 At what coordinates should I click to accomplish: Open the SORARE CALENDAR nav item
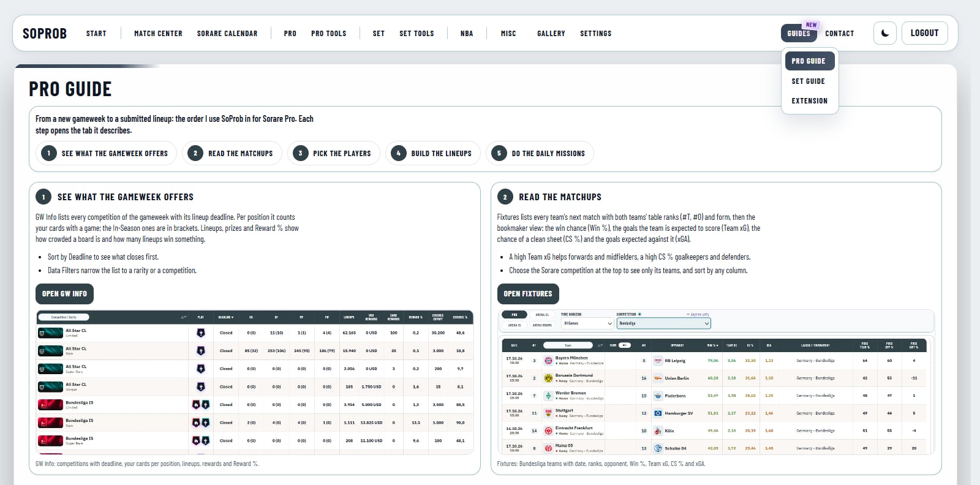227,33
